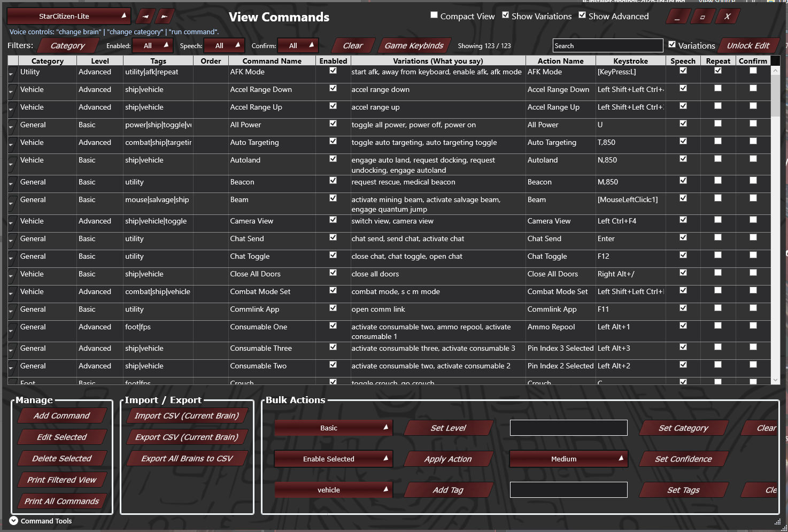
Task: Sort by the Keystroke column header
Action: [631, 61]
